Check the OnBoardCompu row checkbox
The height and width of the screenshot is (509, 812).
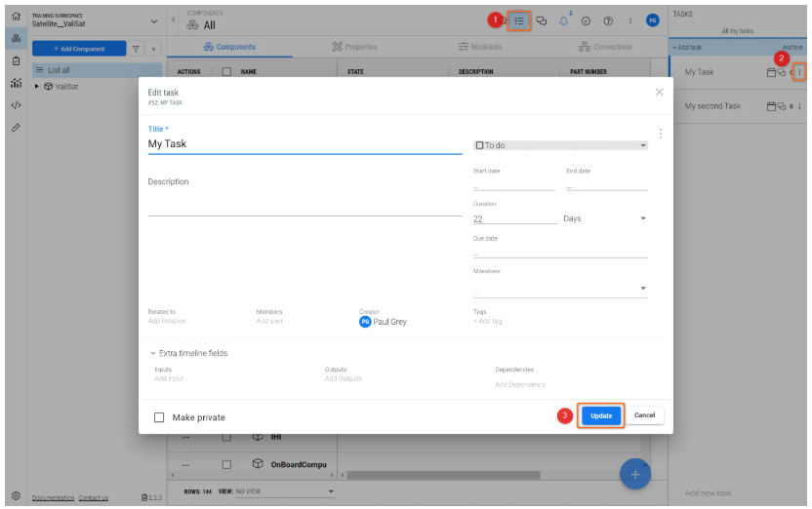[x=226, y=464]
